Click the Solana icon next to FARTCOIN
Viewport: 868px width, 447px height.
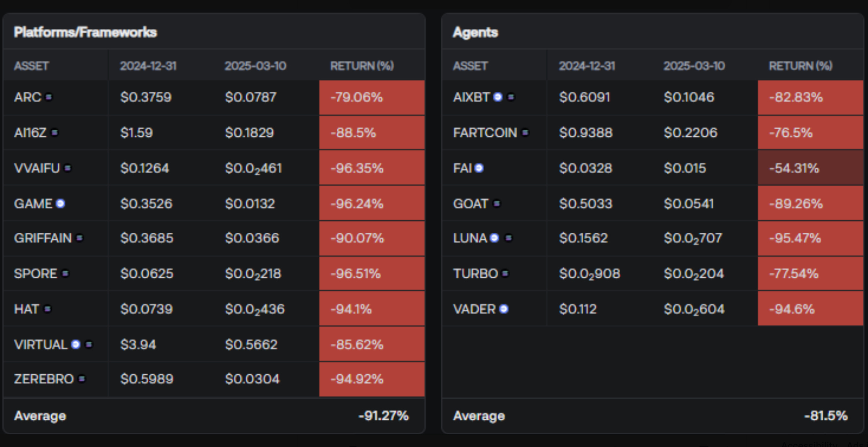coord(525,133)
